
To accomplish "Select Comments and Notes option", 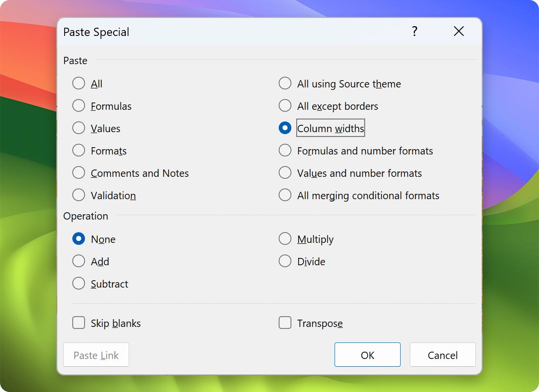I will tap(79, 173).
